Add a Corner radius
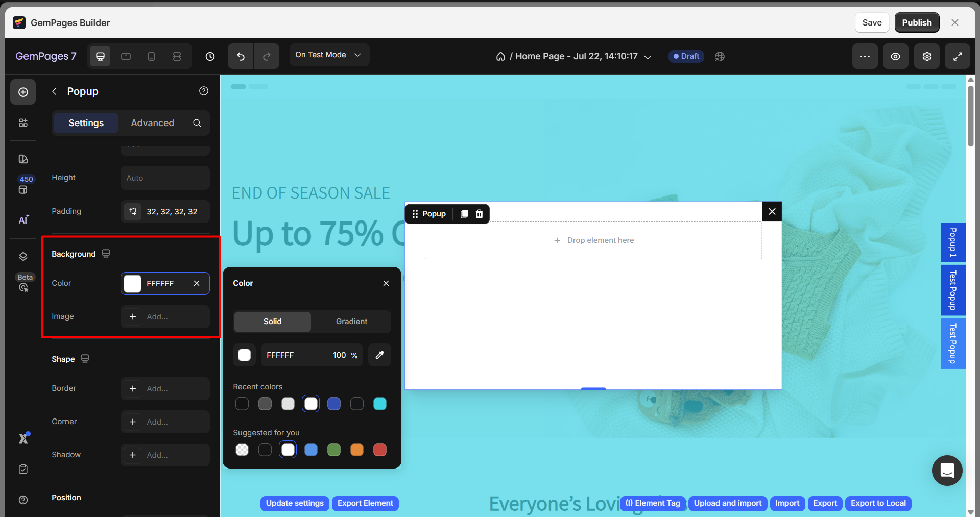 click(165, 422)
